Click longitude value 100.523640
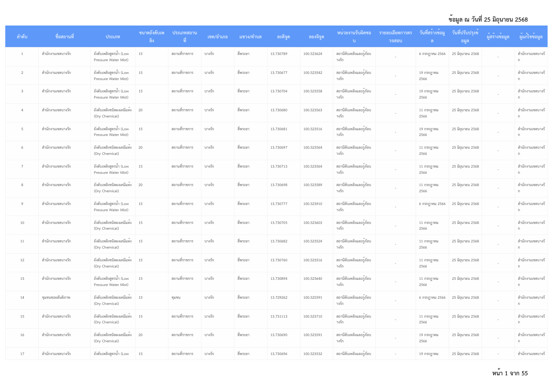This screenshot has width=552, height=392. pos(313,278)
